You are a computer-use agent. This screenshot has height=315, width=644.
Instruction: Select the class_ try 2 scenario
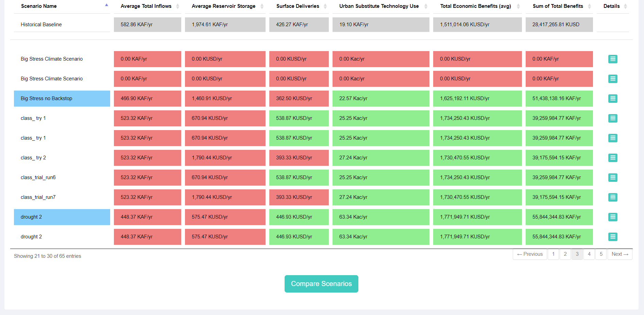point(62,158)
